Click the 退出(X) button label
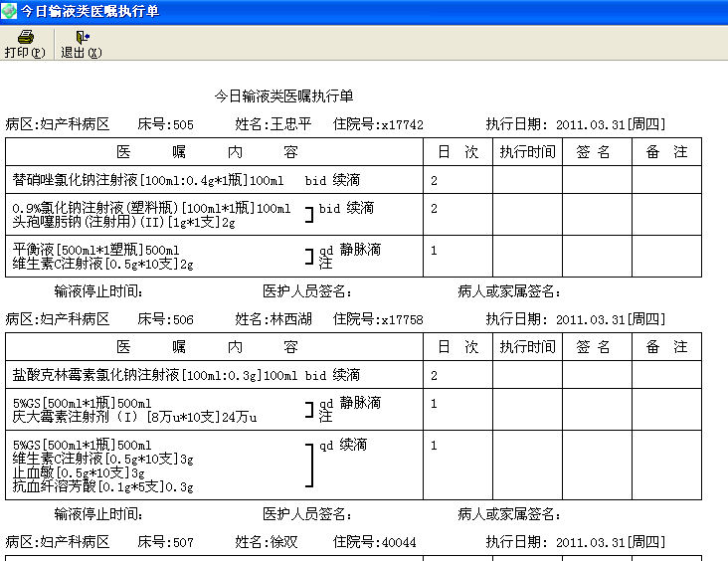Image resolution: width=728 pixels, height=561 pixels. tap(82, 53)
